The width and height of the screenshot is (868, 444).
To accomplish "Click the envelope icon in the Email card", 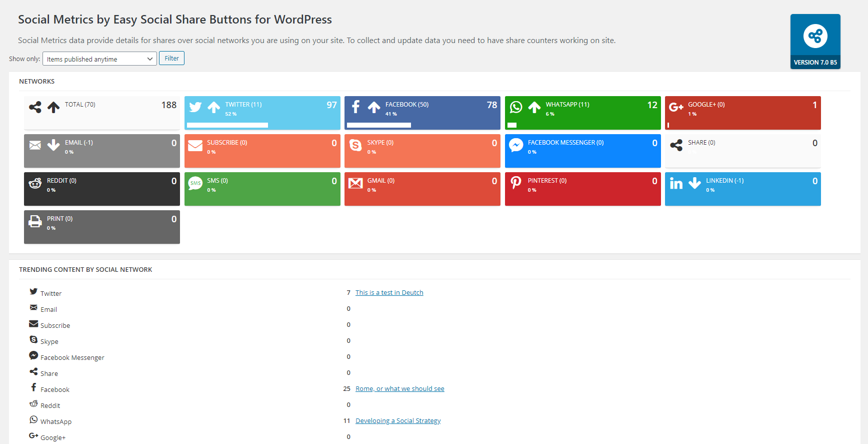I will click(35, 145).
